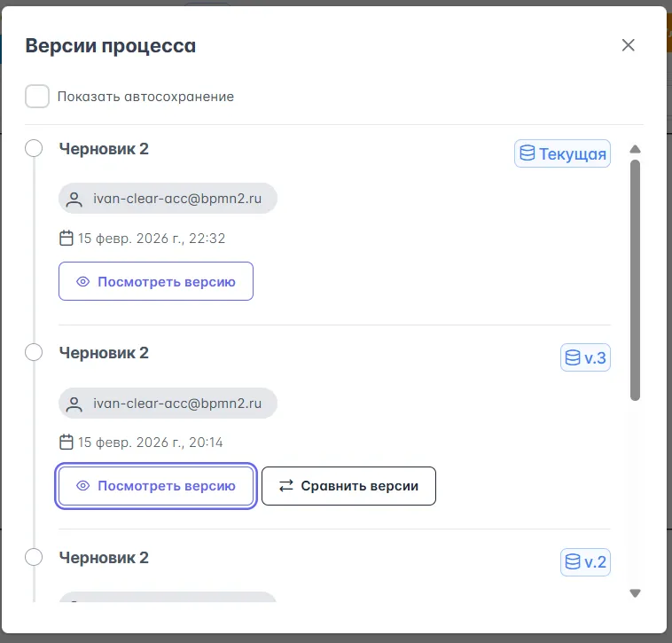Click the scrollbar up arrow
672x643 pixels.
click(635, 149)
